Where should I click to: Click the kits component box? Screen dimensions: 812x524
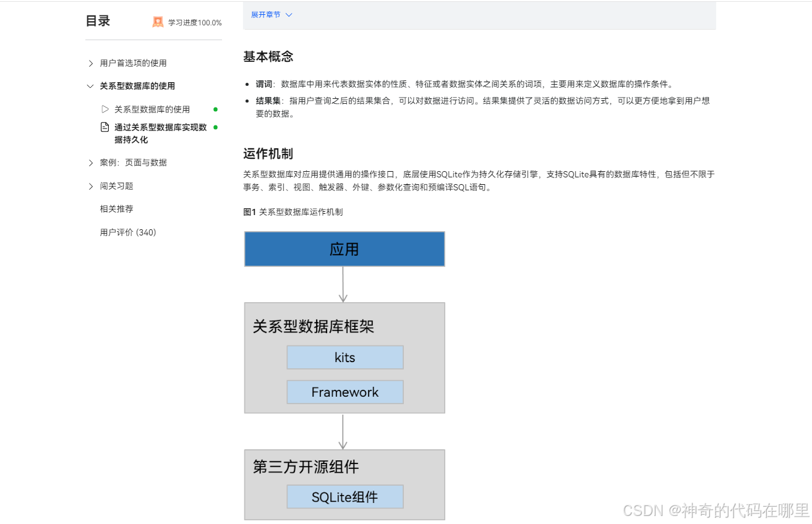click(344, 357)
